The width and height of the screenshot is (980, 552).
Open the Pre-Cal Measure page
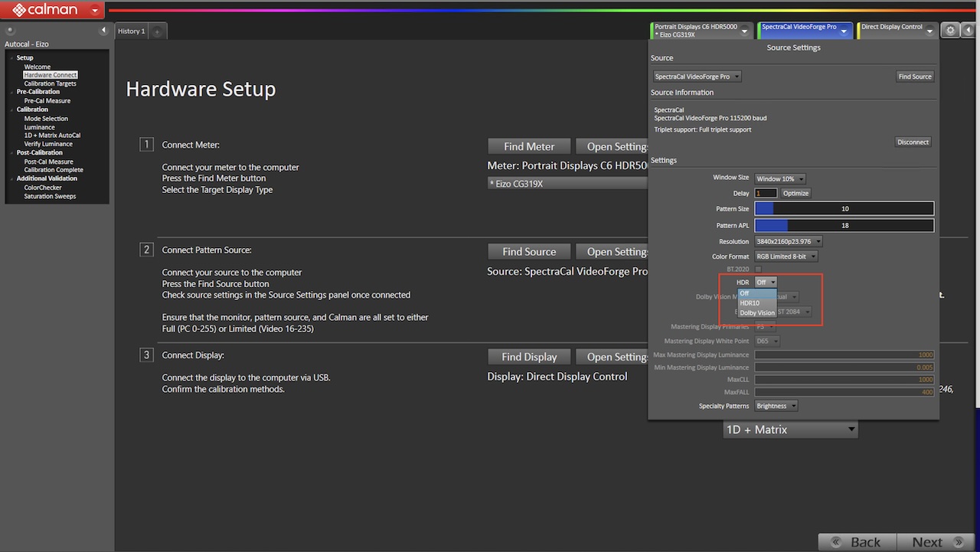point(47,100)
